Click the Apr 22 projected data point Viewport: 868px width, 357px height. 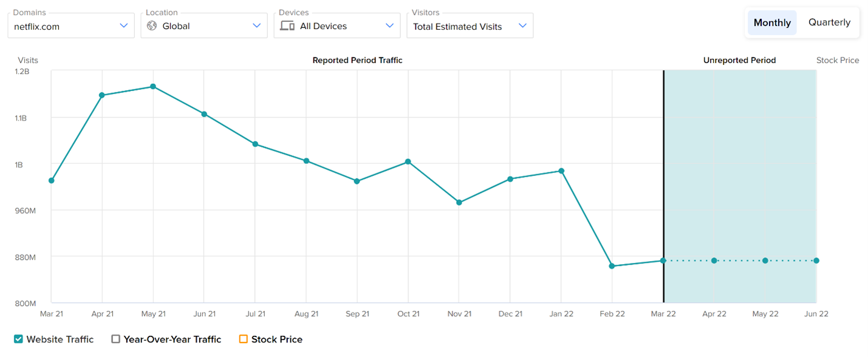tap(714, 260)
